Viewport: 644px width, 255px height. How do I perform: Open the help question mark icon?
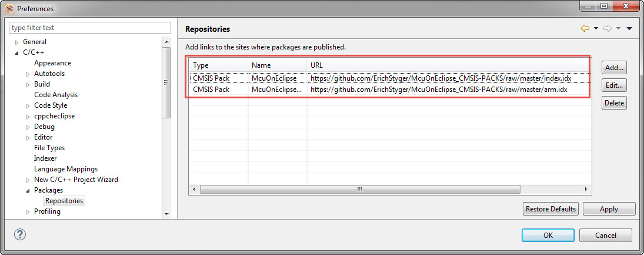pyautogui.click(x=19, y=234)
